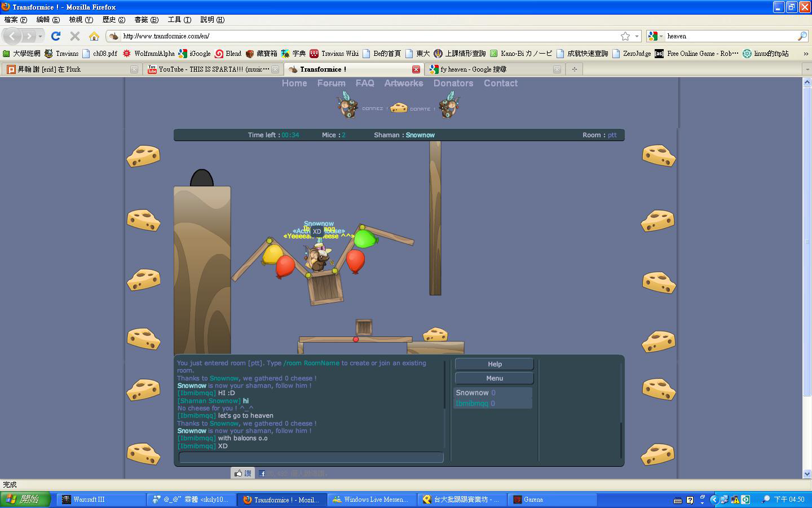
Task: Open the WolframAlpha bookmark
Action: point(148,54)
